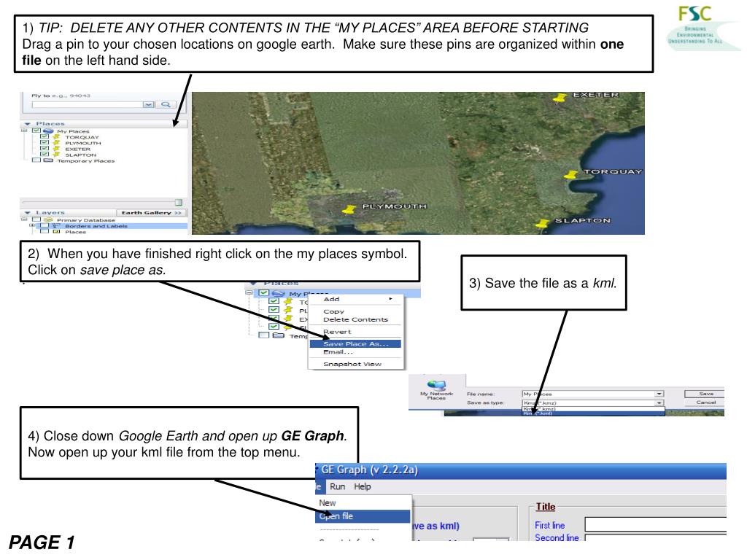The width and height of the screenshot is (747, 560).
Task: Click the EXETER pushpin on the map
Action: pyautogui.click(x=560, y=98)
